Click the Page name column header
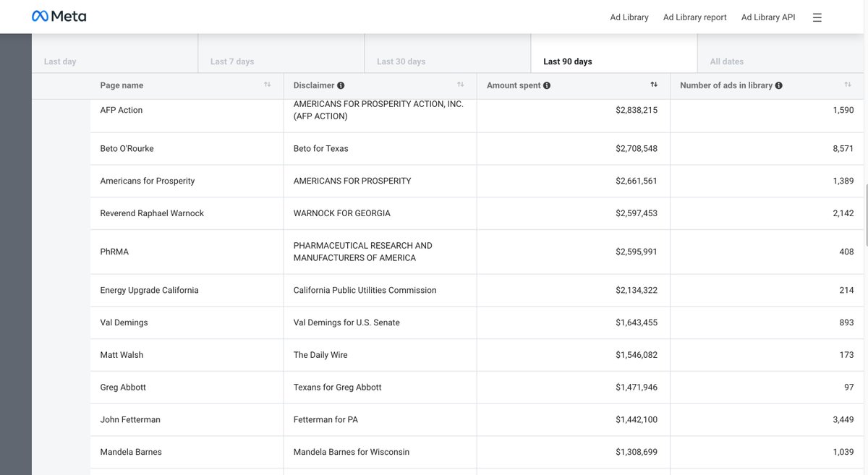The image size is (868, 475). tap(122, 85)
